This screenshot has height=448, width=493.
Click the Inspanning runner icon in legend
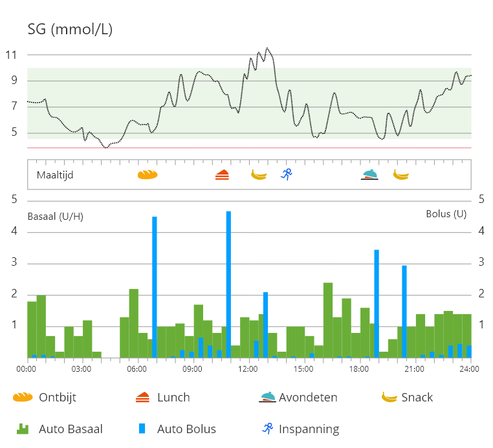pos(267,428)
